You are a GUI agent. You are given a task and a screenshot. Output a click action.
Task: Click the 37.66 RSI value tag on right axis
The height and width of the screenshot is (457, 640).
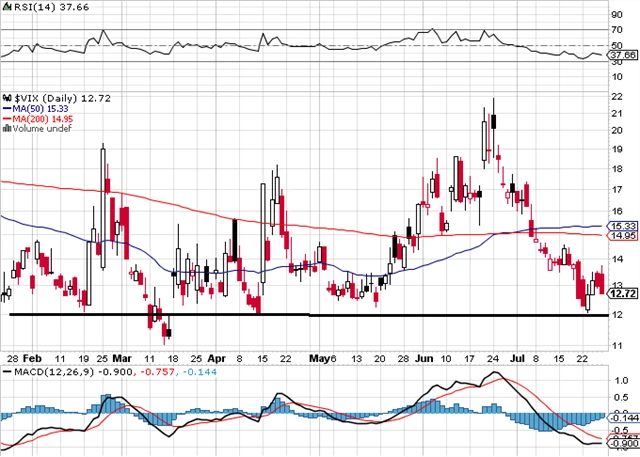[623, 55]
